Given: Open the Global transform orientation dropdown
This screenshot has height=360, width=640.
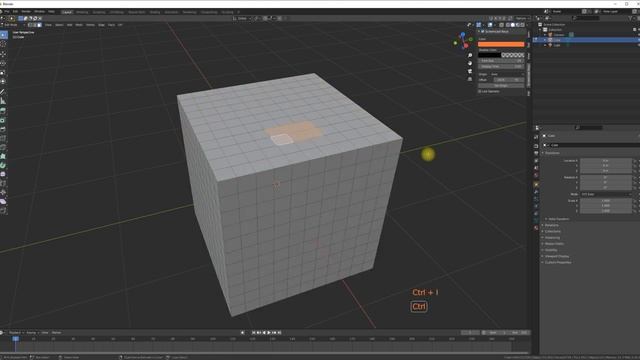Looking at the screenshot, I should tap(242, 18).
